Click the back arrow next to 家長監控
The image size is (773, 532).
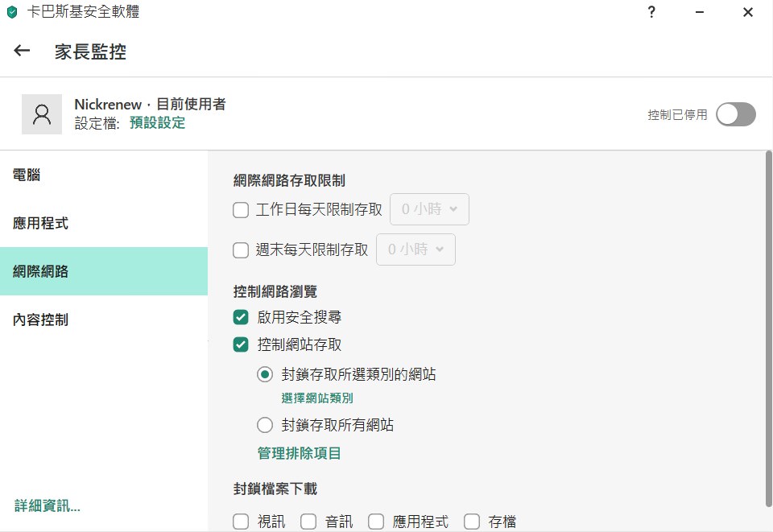pos(22,51)
